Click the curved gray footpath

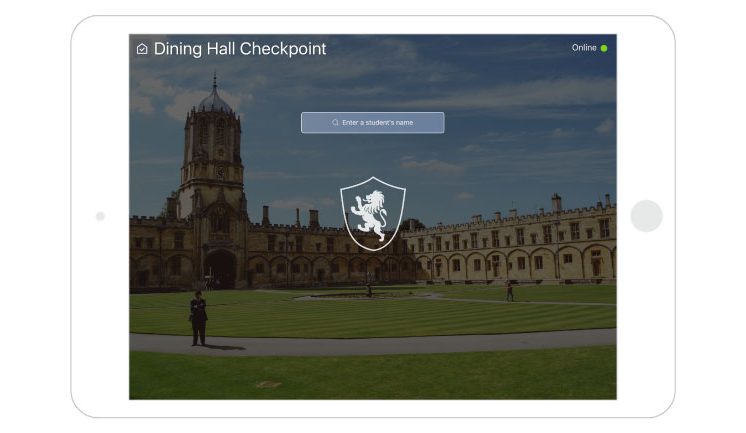pos(373,343)
